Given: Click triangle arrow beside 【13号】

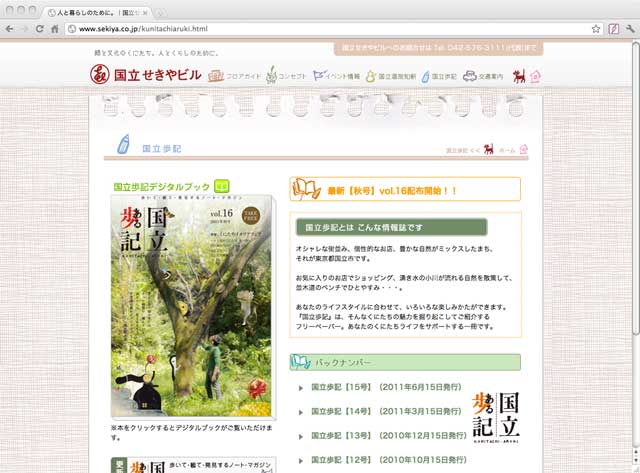Looking at the screenshot, I should click(301, 437).
